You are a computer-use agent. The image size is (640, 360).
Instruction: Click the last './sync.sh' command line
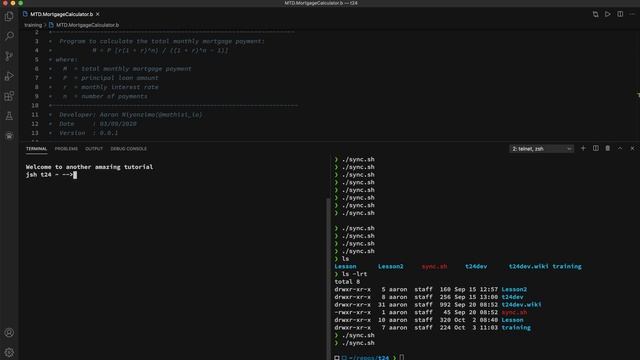point(358,343)
